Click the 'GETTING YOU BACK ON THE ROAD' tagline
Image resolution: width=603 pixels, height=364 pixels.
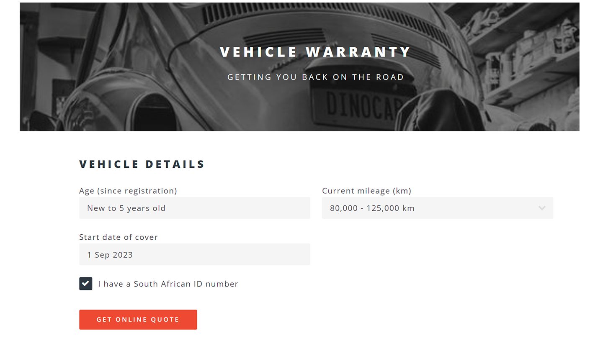pos(315,77)
